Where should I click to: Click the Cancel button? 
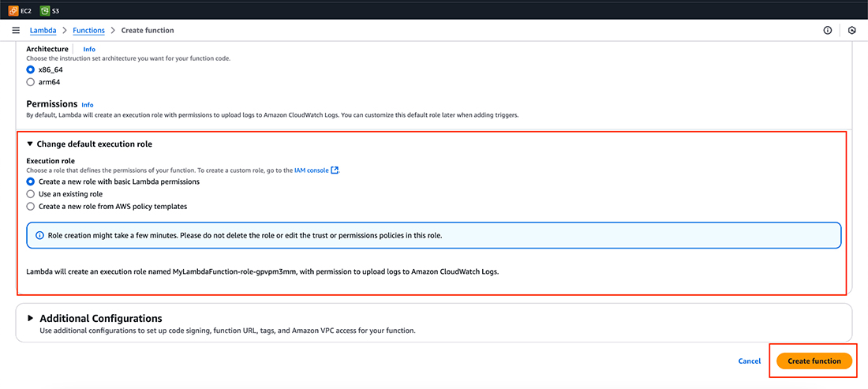[x=749, y=361]
